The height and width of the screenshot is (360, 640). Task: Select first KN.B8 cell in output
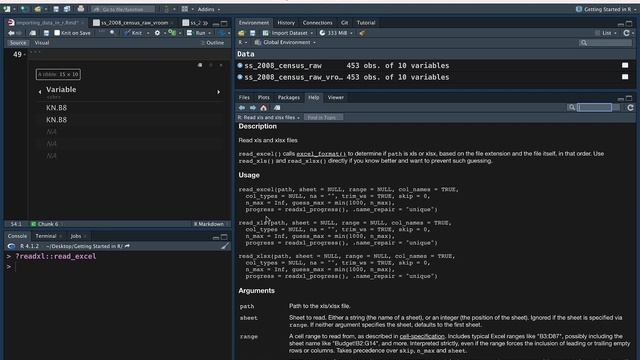click(x=56, y=108)
